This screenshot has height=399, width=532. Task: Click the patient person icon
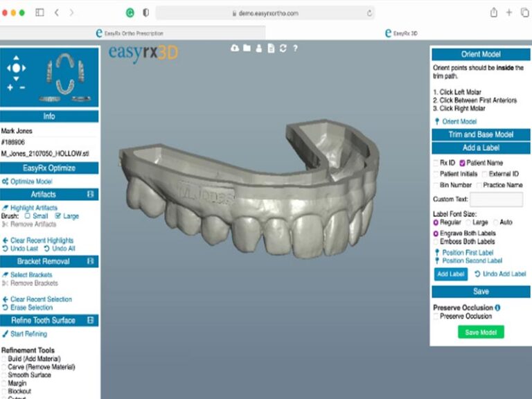click(x=259, y=48)
